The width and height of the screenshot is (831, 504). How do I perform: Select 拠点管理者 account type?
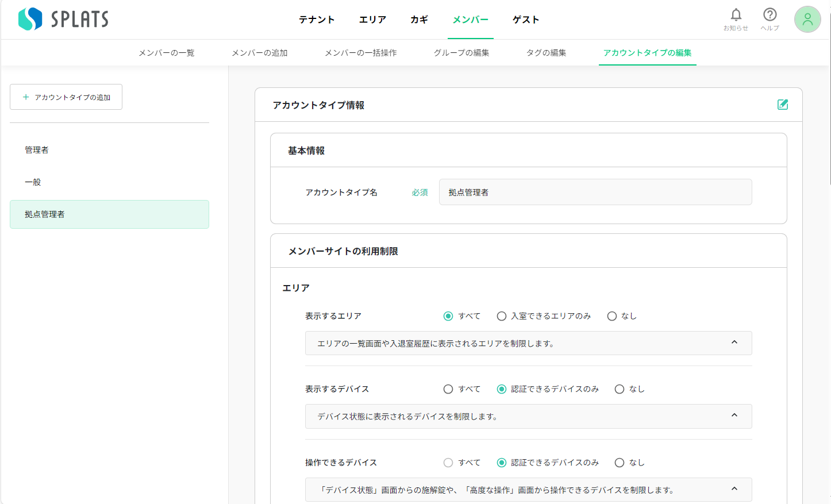pyautogui.click(x=109, y=214)
